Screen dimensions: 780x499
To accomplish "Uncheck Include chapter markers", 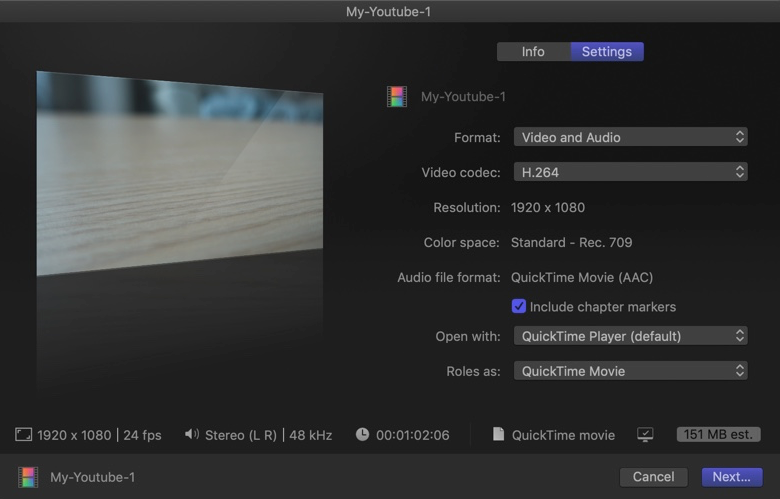I will [x=518, y=306].
